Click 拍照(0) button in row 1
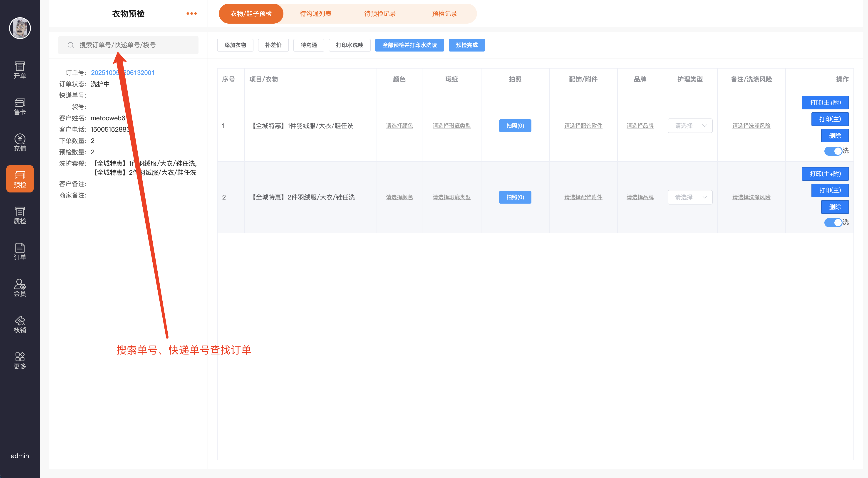Screen dimensions: 868x478 click(x=515, y=126)
